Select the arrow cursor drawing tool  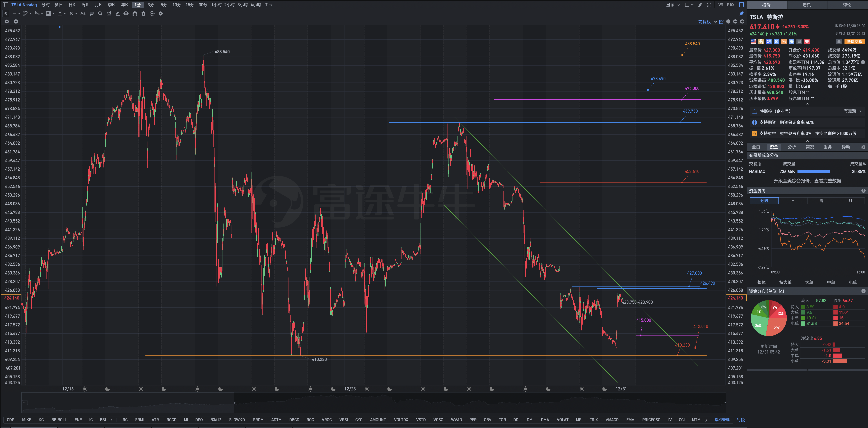(x=6, y=13)
